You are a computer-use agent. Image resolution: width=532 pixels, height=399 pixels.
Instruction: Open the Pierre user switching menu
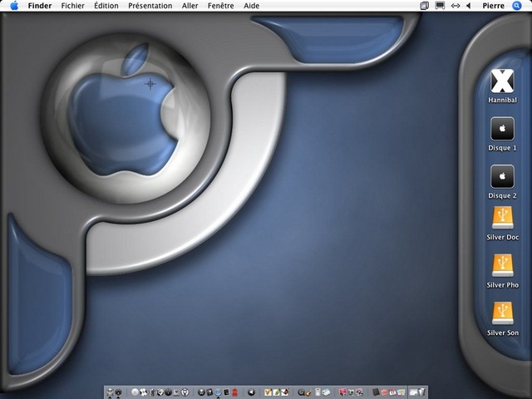point(493,6)
